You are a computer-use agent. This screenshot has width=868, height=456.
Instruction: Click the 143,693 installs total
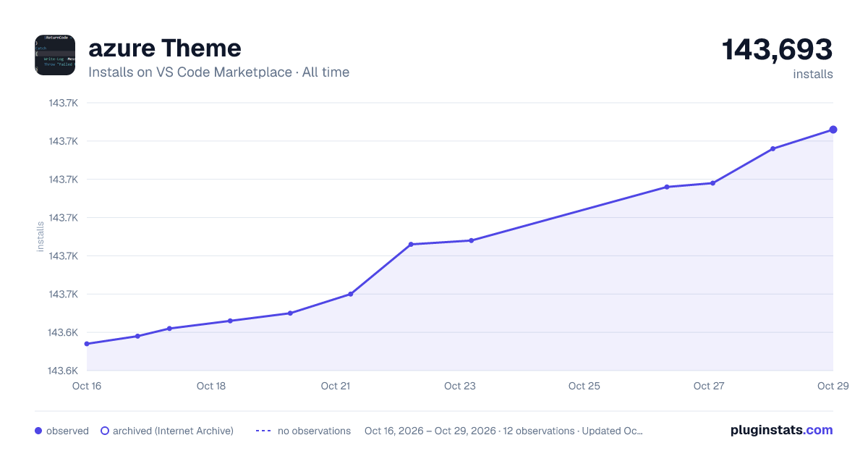point(778,50)
